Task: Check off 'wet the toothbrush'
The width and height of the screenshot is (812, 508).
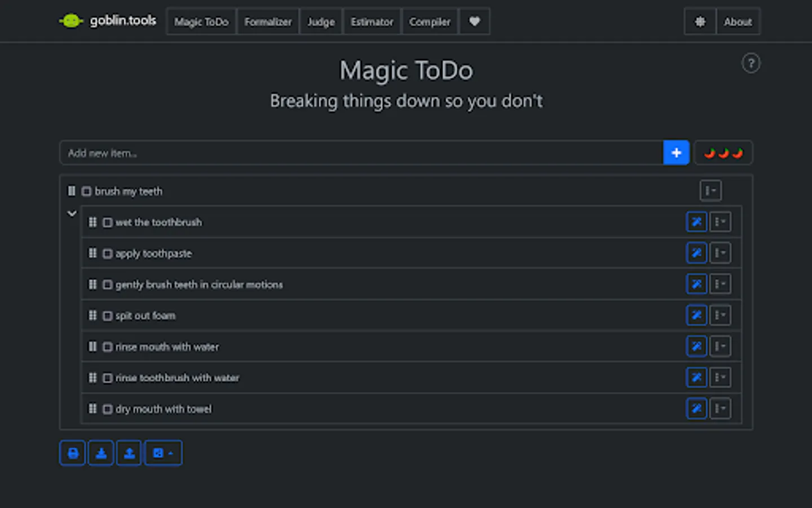Action: pyautogui.click(x=107, y=222)
